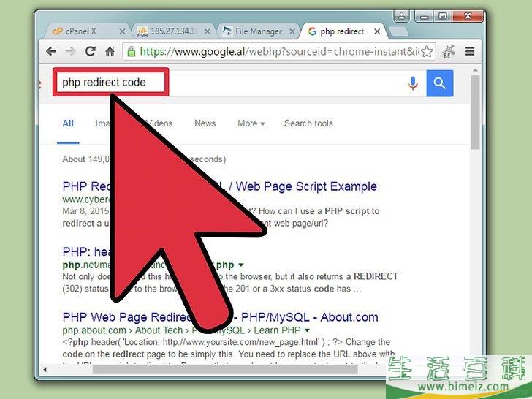Switch to the 185.27.134 phpMyAdmin tab
Image resolution: width=532 pixels, height=399 pixels.
174,31
